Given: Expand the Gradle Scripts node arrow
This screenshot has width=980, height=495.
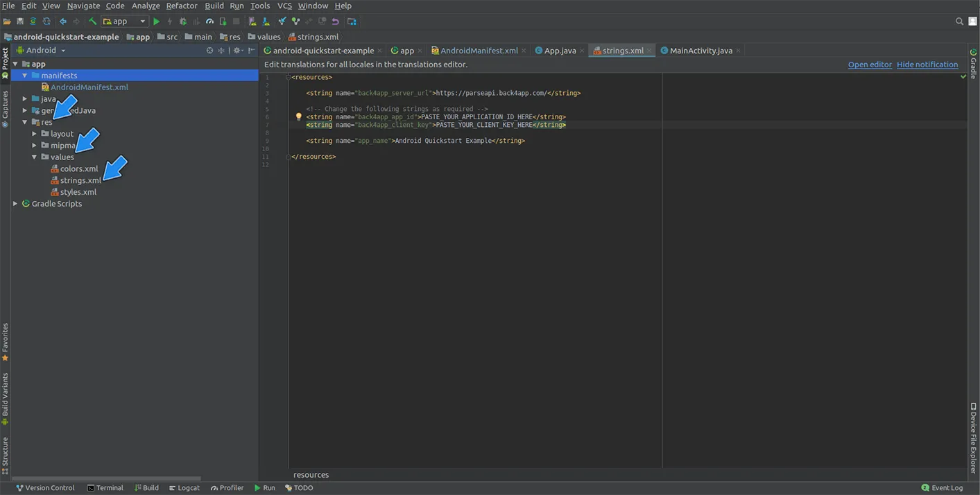Looking at the screenshot, I should (15, 204).
